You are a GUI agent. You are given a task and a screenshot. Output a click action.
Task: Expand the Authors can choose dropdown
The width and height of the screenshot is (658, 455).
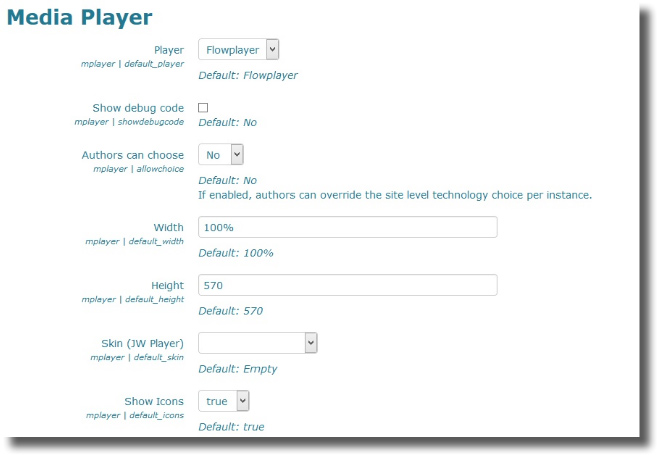click(x=221, y=155)
